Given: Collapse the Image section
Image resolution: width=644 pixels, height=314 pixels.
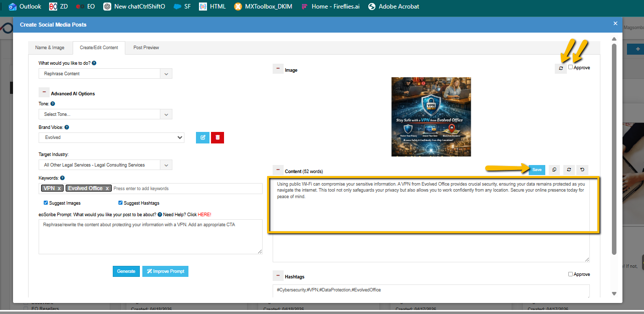Looking at the screenshot, I should [x=278, y=69].
